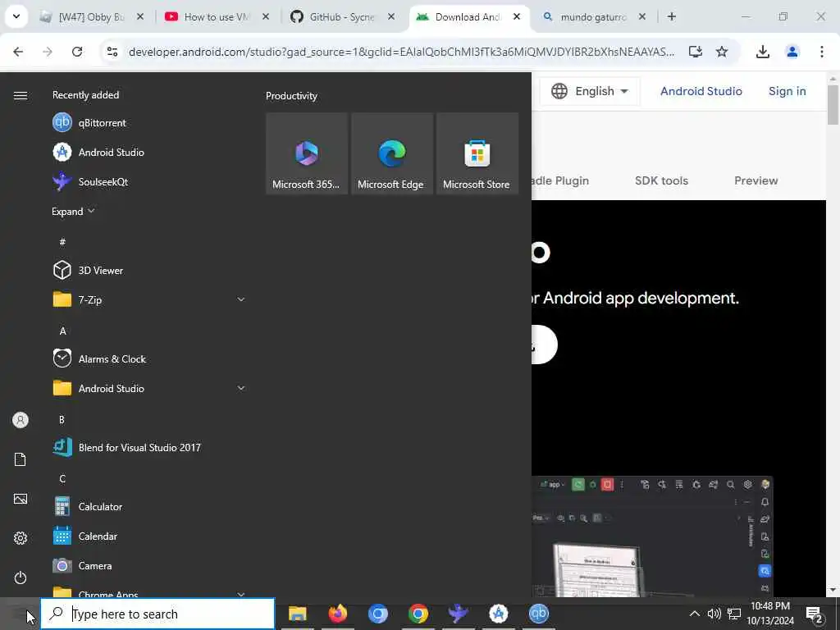Open the clock showing 10:48 PM
This screenshot has height=630, width=840.
[770, 614]
